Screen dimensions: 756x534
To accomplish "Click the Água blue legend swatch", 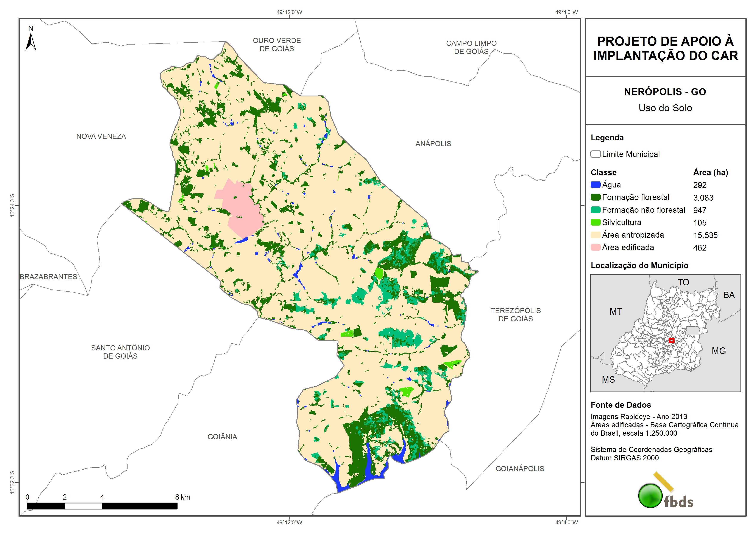I will tap(595, 185).
